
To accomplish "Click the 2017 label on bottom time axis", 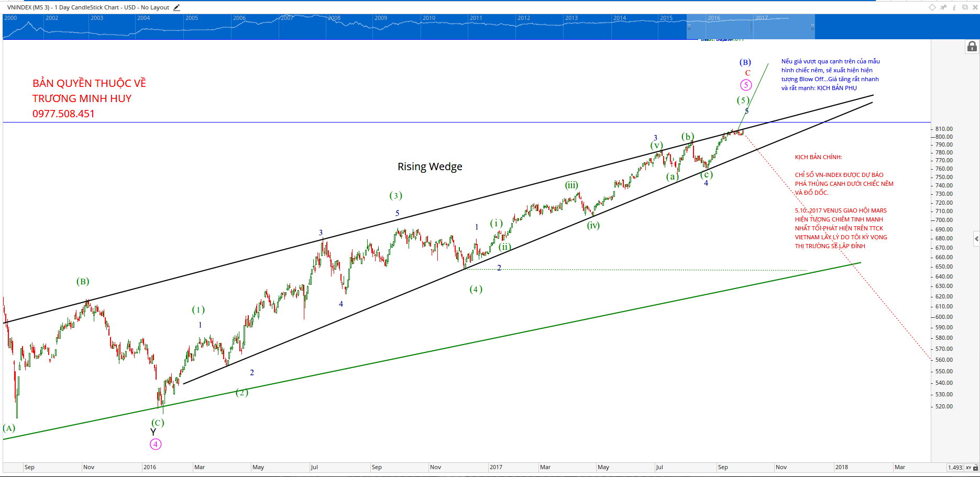I will [x=495, y=467].
